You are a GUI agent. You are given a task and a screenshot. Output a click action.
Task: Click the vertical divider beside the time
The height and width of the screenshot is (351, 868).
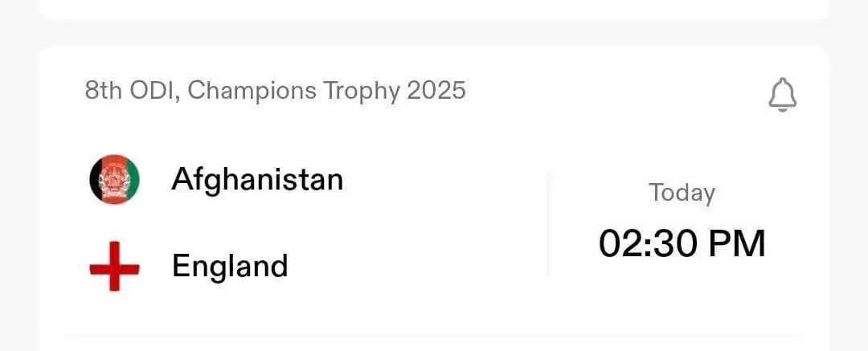[x=548, y=224]
